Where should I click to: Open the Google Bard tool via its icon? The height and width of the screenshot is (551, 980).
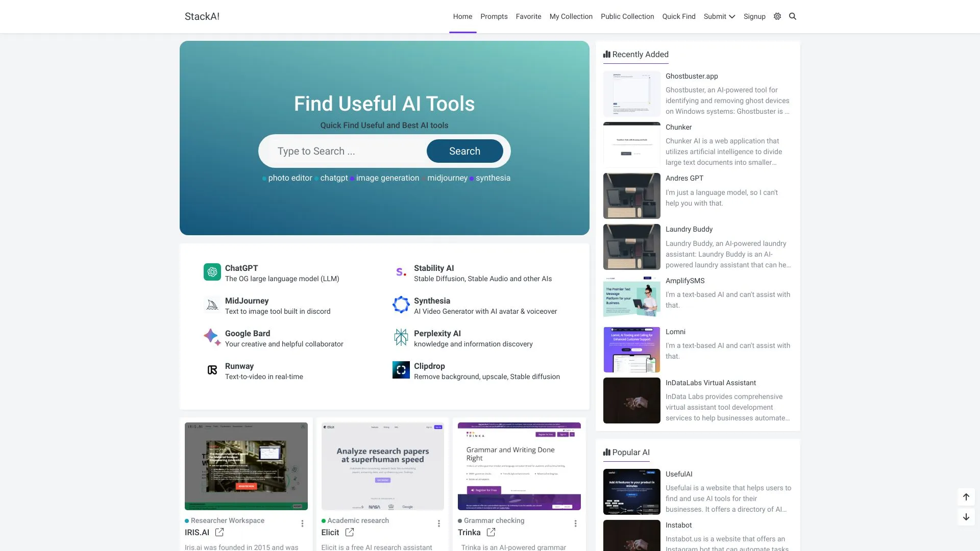coord(212,337)
